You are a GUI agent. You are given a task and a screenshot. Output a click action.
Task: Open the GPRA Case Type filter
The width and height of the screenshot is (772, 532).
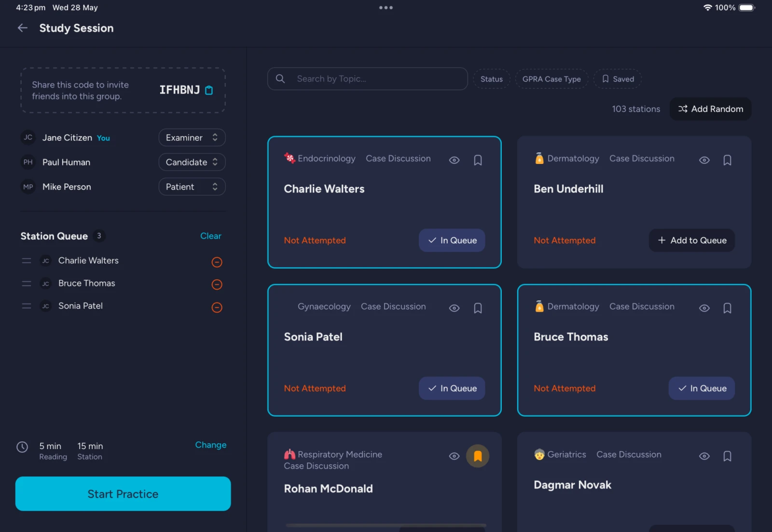click(551, 79)
